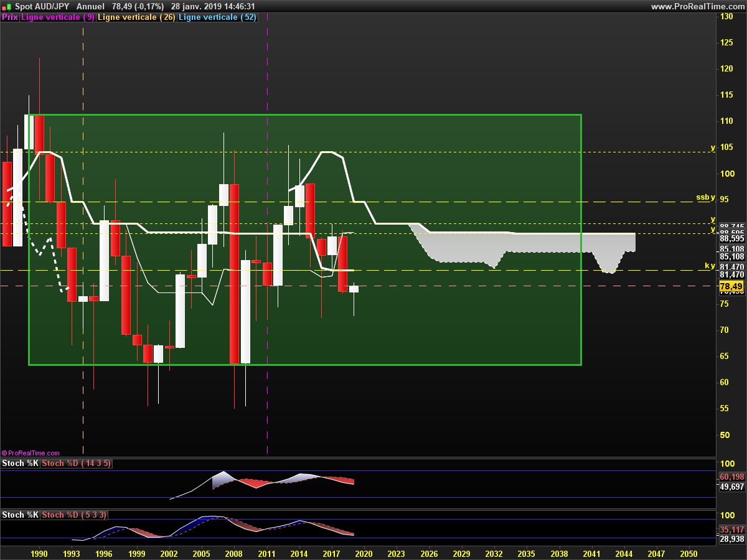Select 'Stoch %K' label in the (5 3 3) panel
Viewport: 747px width, 560px height.
point(20,515)
